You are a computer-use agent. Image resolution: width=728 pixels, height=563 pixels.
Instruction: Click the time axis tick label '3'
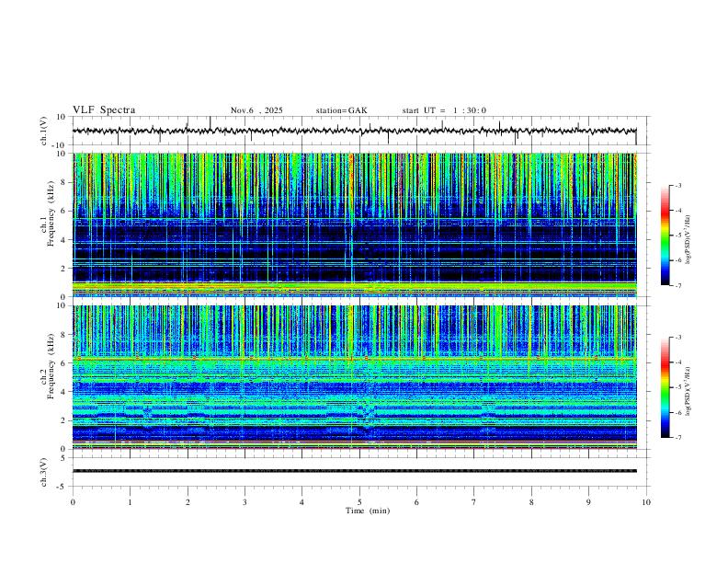(x=245, y=502)
